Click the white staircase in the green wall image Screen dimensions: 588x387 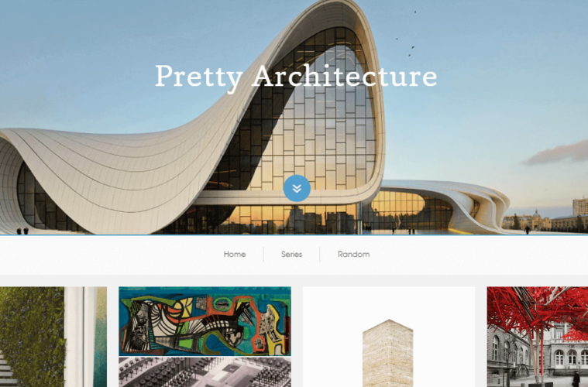(x=7, y=369)
